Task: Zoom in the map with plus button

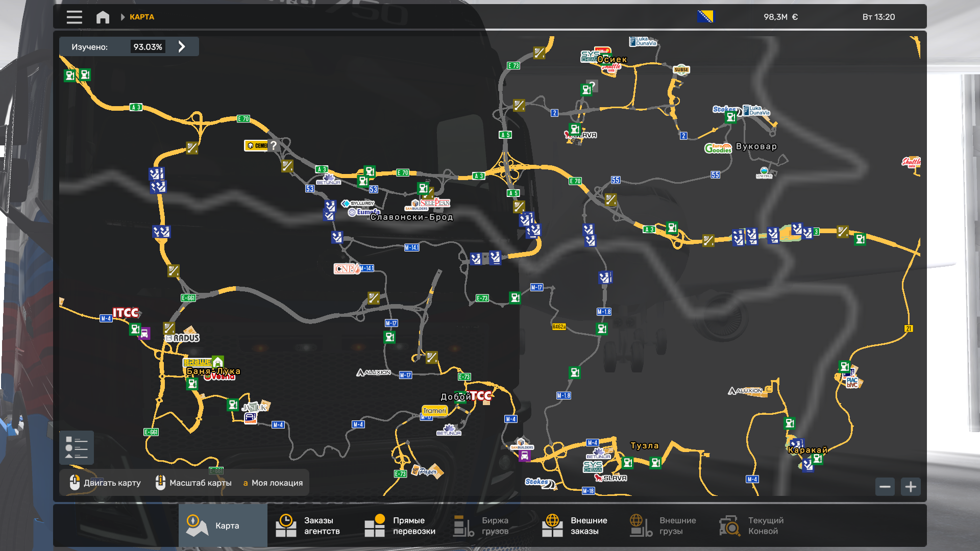Action: (911, 487)
